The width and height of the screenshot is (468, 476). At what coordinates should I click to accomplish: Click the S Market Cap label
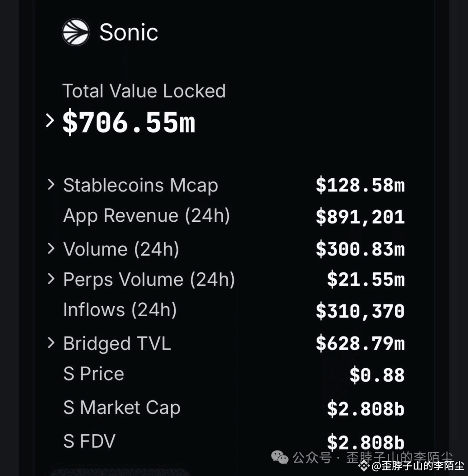click(122, 408)
